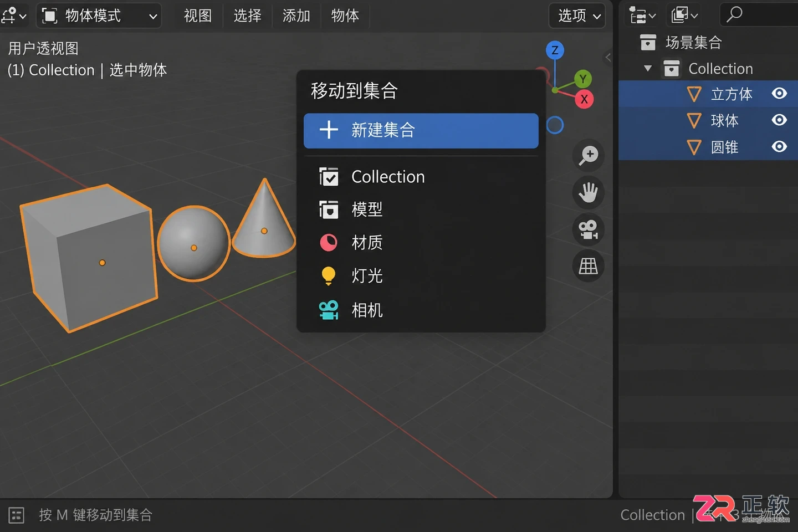Click the collection icon beside outliner Collection
Screen dimensions: 798x532
click(x=671, y=69)
